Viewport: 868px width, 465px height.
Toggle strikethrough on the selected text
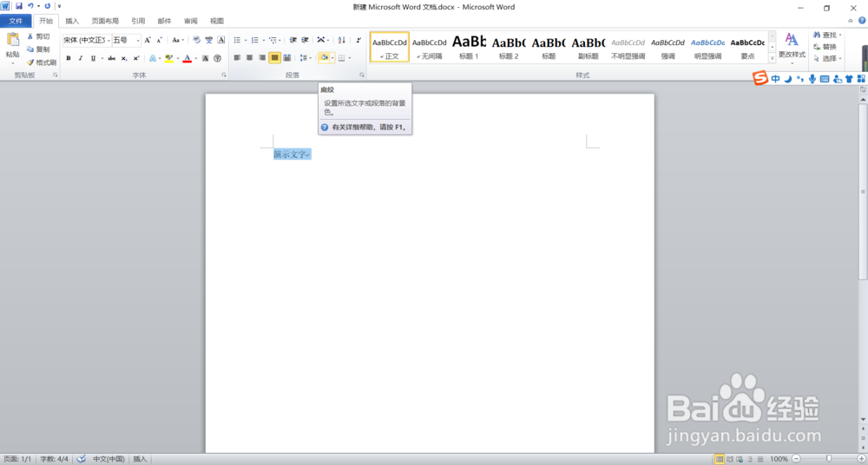[112, 58]
